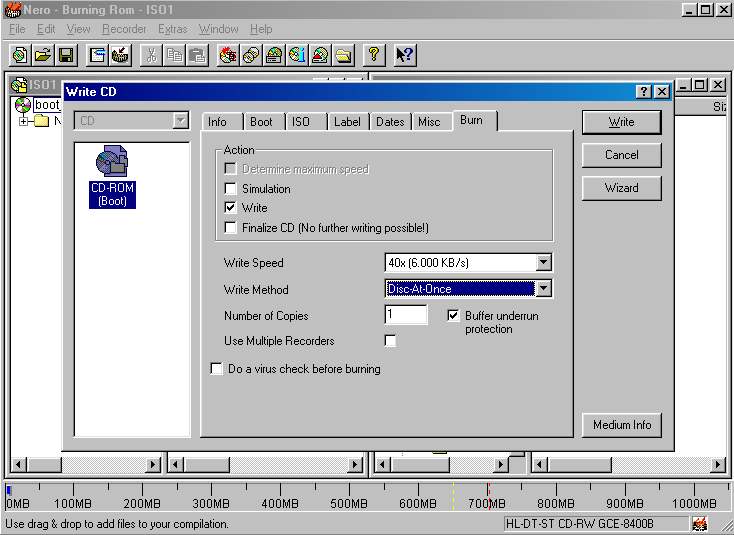This screenshot has width=734, height=535.
Task: Click the Copy toolbar icon
Action: click(174, 55)
